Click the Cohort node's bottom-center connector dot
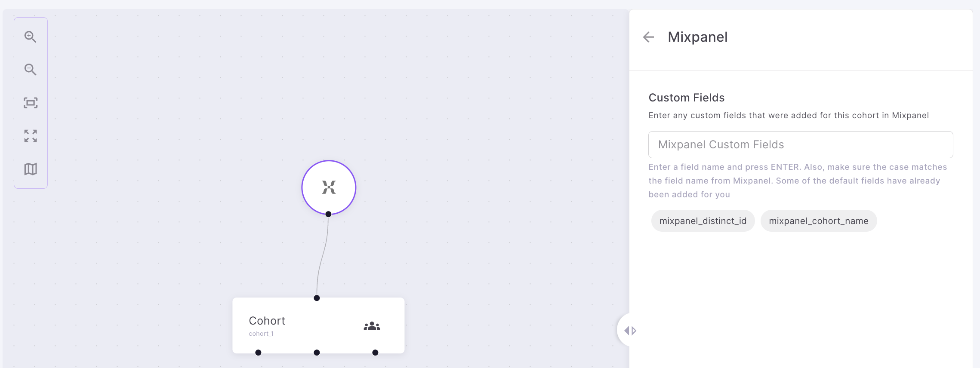The height and width of the screenshot is (368, 980). (x=317, y=353)
